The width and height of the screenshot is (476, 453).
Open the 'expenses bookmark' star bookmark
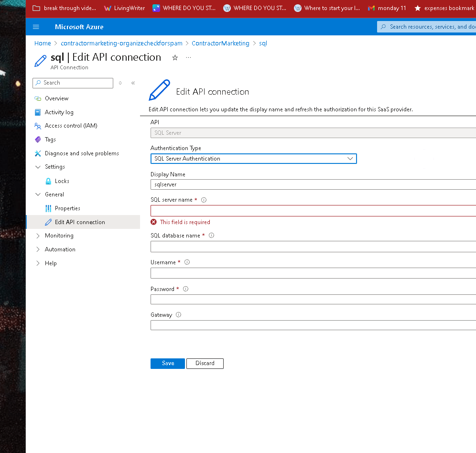[x=444, y=8]
